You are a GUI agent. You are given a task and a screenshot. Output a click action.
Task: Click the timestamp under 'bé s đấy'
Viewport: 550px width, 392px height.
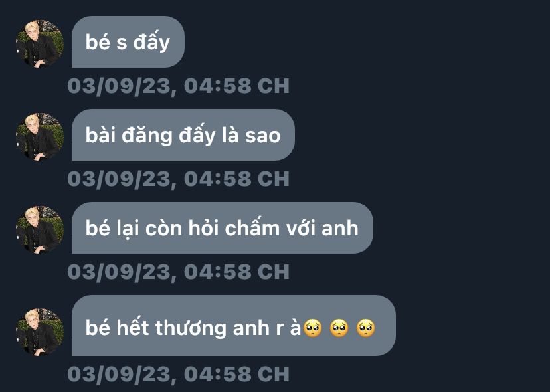[178, 86]
